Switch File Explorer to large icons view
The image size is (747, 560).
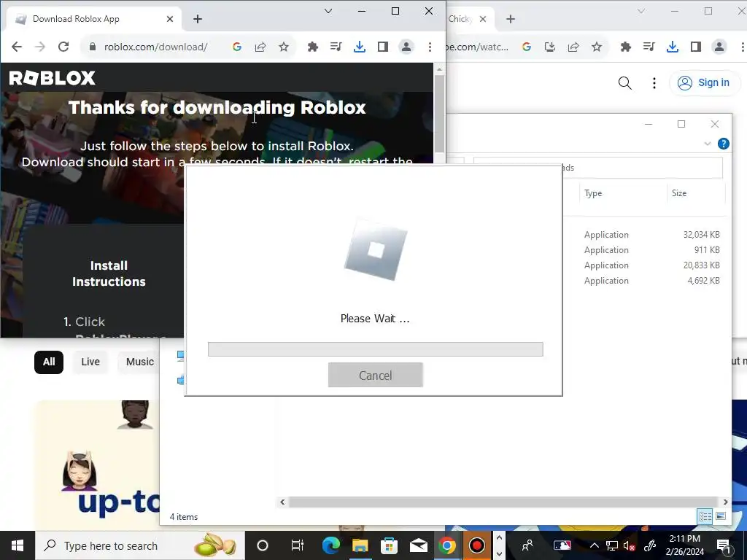pyautogui.click(x=721, y=516)
